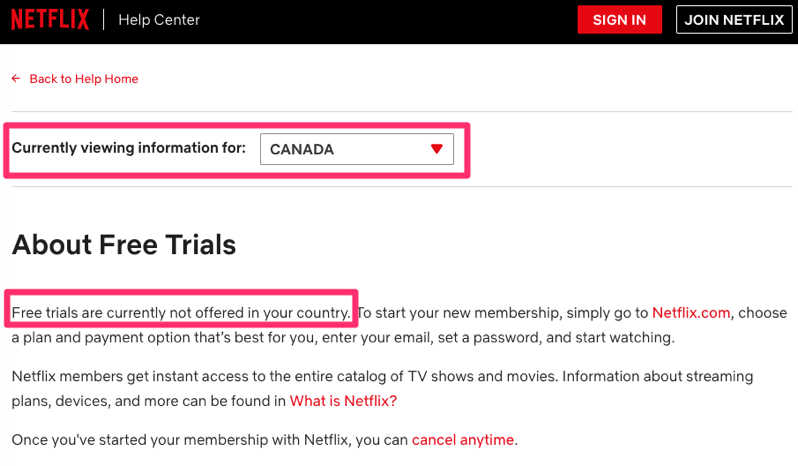
Task: Go Back to Help Home
Action: (84, 79)
